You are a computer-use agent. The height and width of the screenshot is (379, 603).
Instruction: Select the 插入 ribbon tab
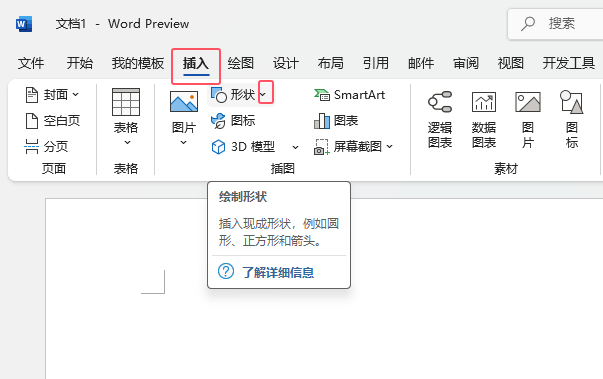coord(196,63)
